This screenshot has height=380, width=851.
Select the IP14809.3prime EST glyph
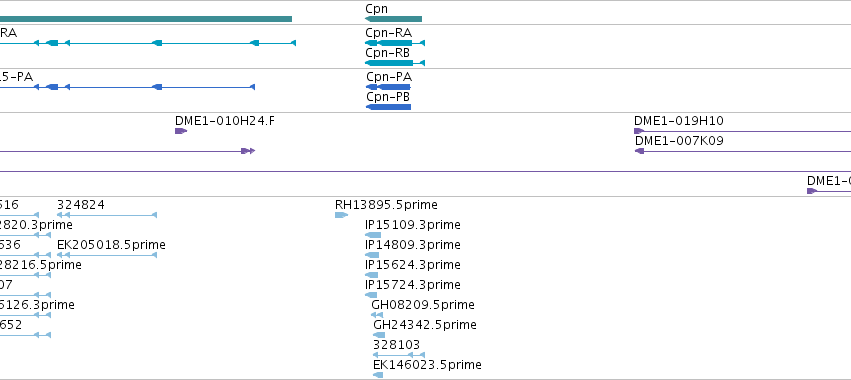(372, 255)
